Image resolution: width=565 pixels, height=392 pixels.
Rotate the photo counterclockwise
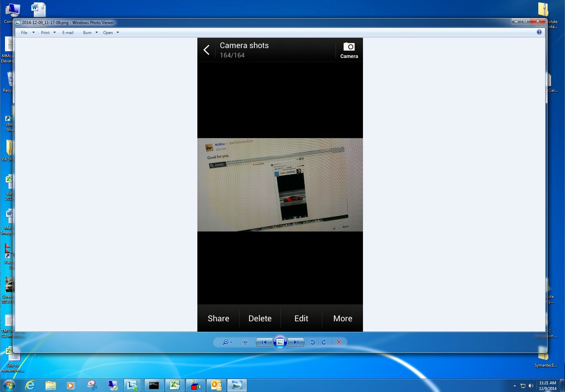313,342
